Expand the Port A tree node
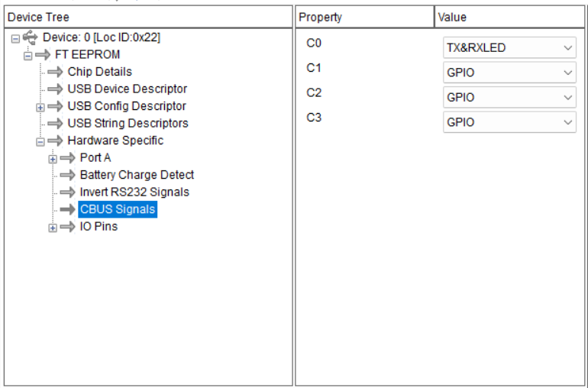 [53, 159]
